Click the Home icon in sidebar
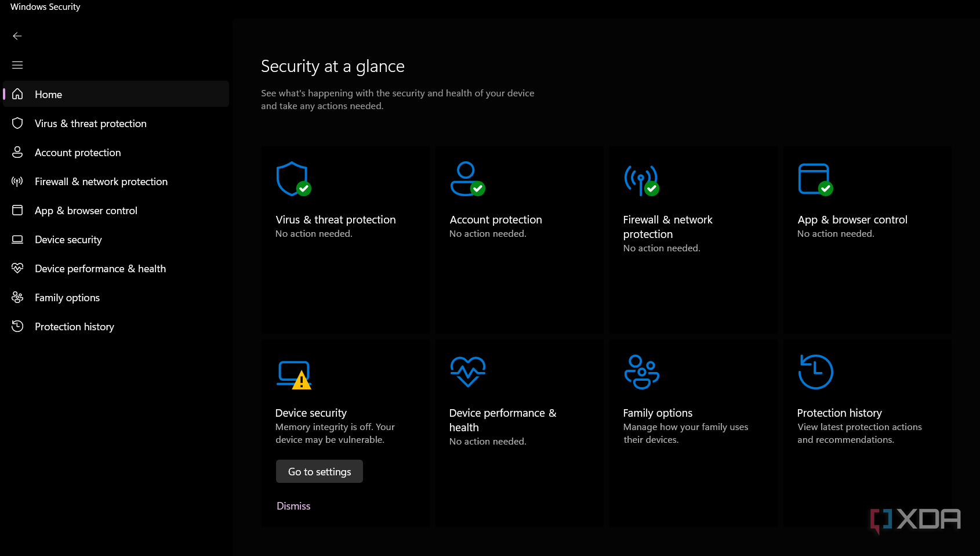980x556 pixels. click(x=17, y=94)
